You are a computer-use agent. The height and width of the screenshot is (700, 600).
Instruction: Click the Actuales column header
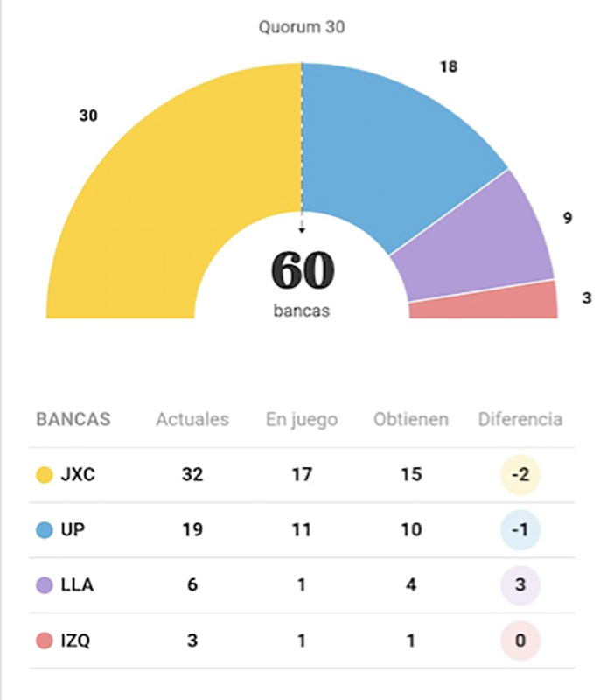pyautogui.click(x=192, y=419)
